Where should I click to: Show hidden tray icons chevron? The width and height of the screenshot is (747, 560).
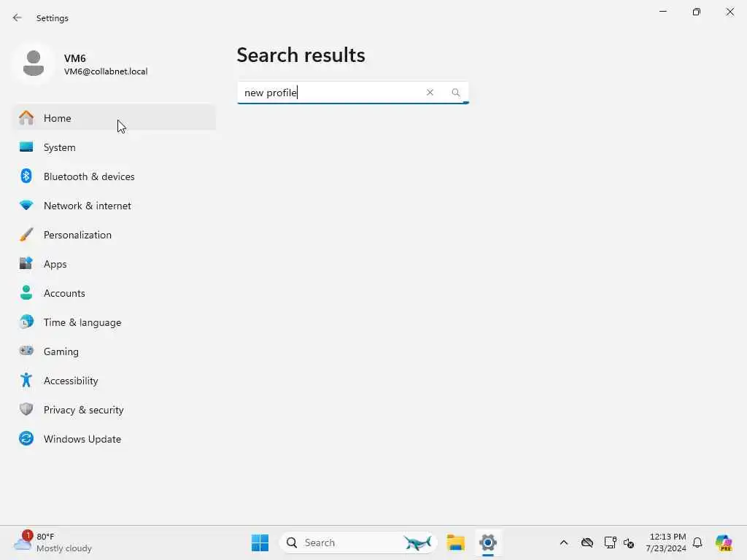click(x=564, y=542)
